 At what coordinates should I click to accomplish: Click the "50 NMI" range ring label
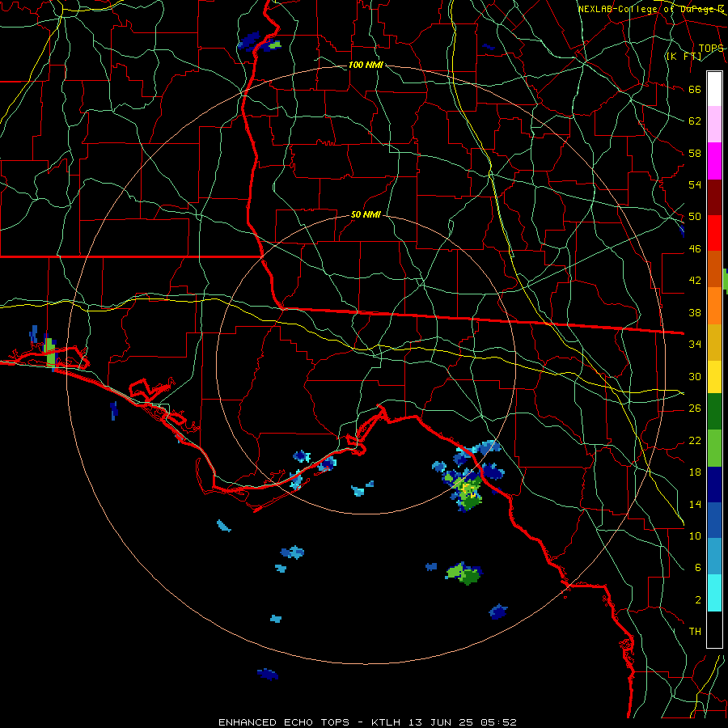[366, 214]
